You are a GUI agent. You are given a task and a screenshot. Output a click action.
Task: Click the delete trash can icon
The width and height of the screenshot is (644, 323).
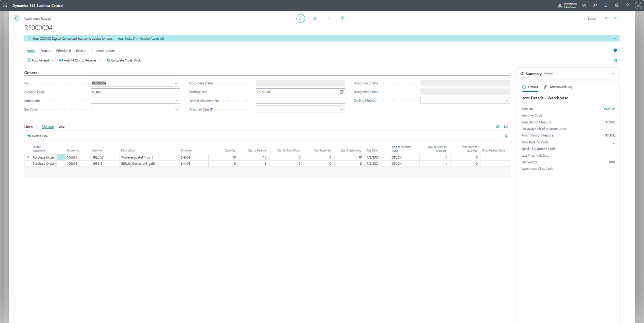[x=343, y=18]
